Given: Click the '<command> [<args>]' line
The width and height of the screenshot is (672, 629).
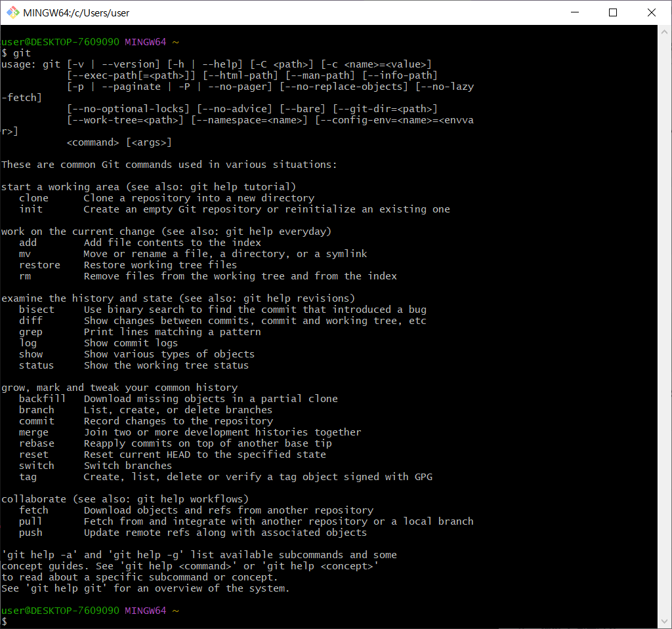Looking at the screenshot, I should 119,142.
